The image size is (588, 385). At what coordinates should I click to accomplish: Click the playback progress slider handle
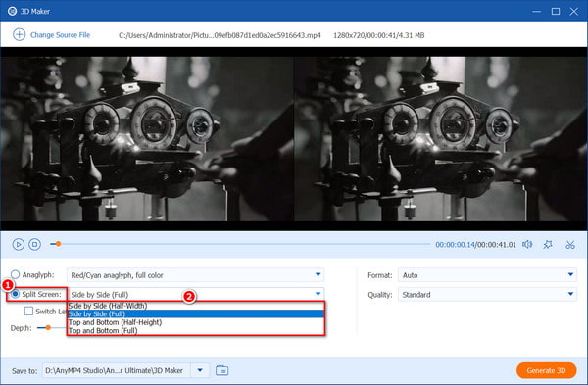[x=58, y=244]
